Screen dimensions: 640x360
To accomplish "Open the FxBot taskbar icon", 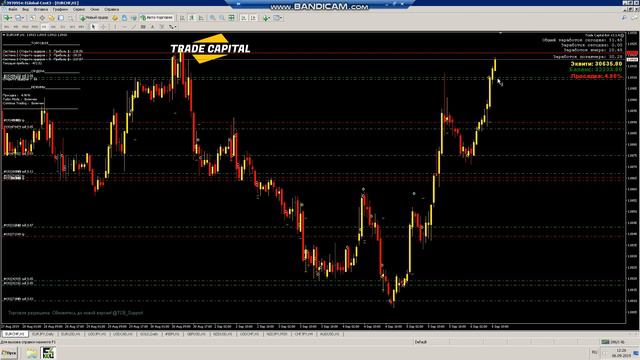I will point(49,353).
